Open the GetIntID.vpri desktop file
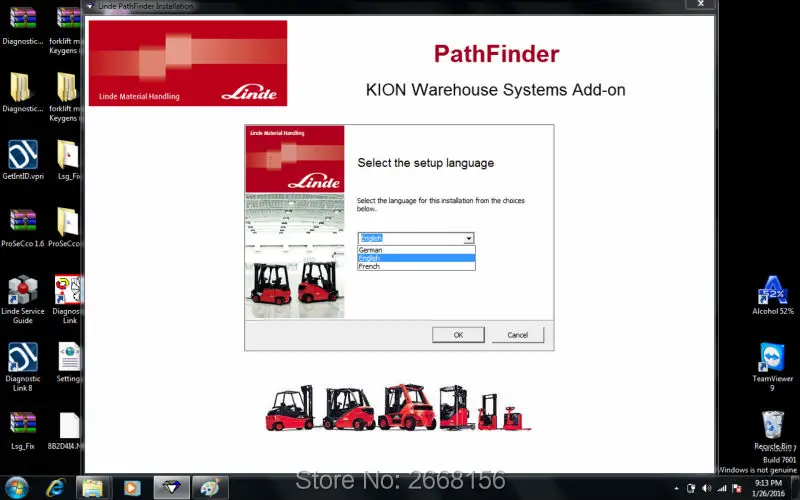The height and width of the screenshot is (500, 800). (22, 160)
